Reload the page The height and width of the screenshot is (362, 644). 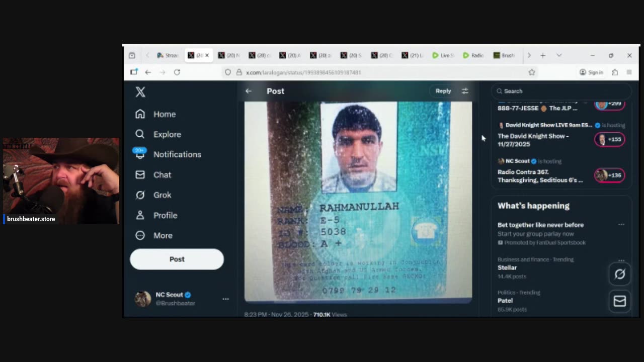pyautogui.click(x=177, y=72)
